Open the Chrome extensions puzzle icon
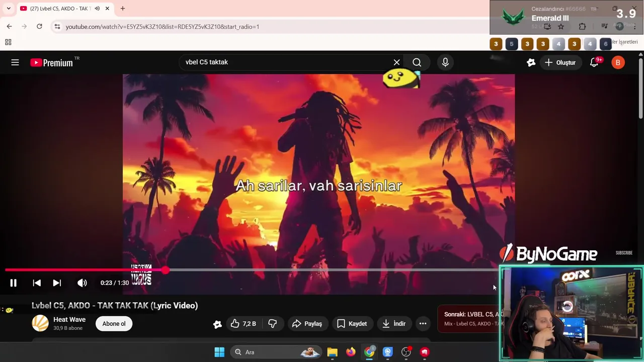 (x=582, y=27)
